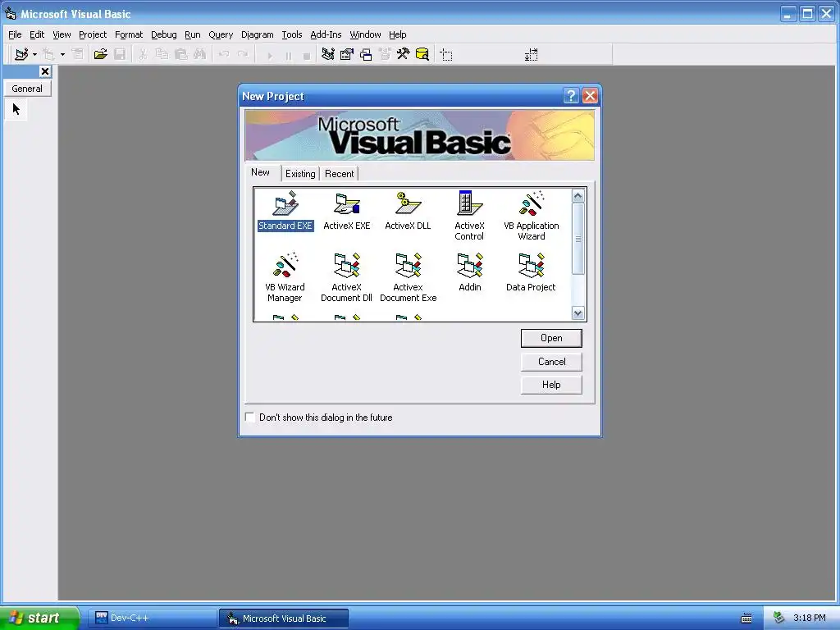
Task: Click the Help button in New Project
Action: (551, 385)
